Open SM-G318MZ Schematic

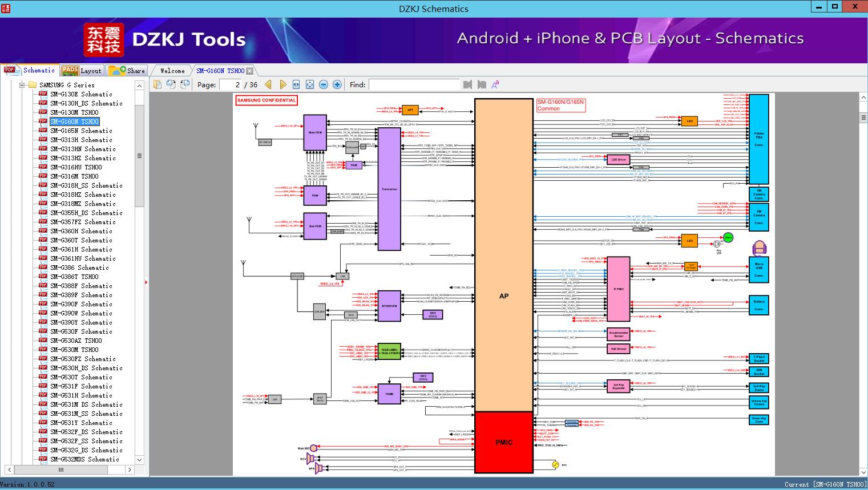click(83, 204)
